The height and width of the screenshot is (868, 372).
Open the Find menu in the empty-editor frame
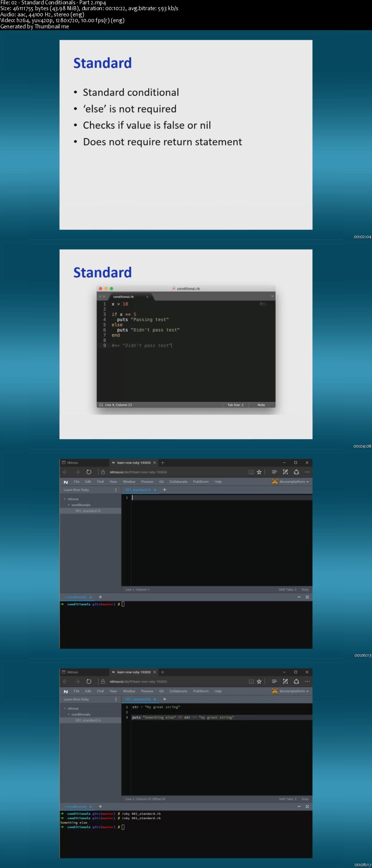100,482
